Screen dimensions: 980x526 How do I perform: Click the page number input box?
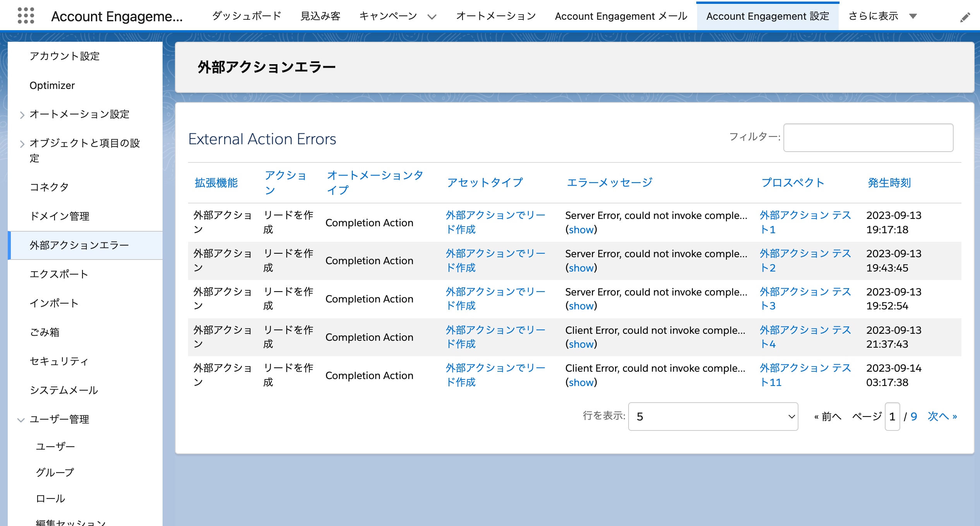point(892,417)
